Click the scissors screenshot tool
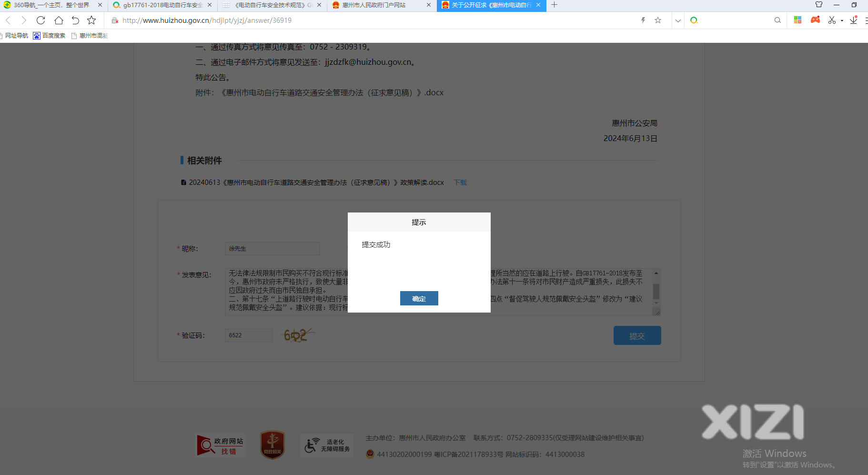Image resolution: width=868 pixels, height=475 pixels. [x=832, y=20]
